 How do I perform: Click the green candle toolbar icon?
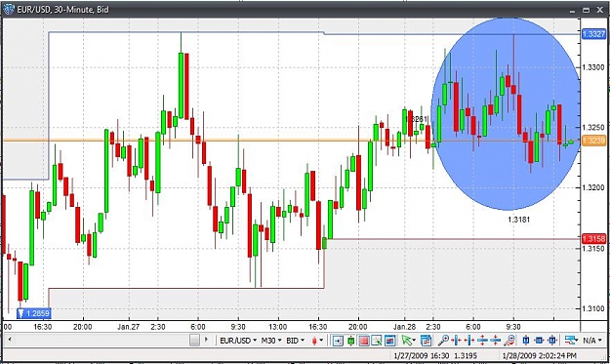350,341
